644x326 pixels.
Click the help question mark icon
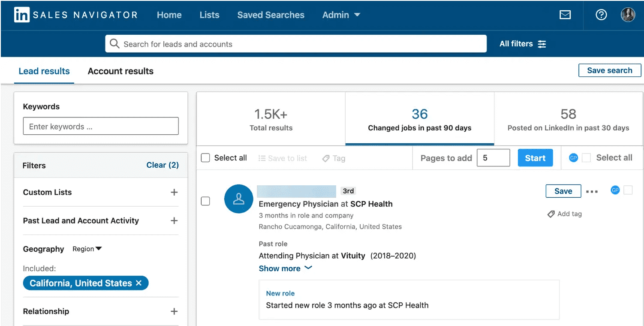point(601,15)
